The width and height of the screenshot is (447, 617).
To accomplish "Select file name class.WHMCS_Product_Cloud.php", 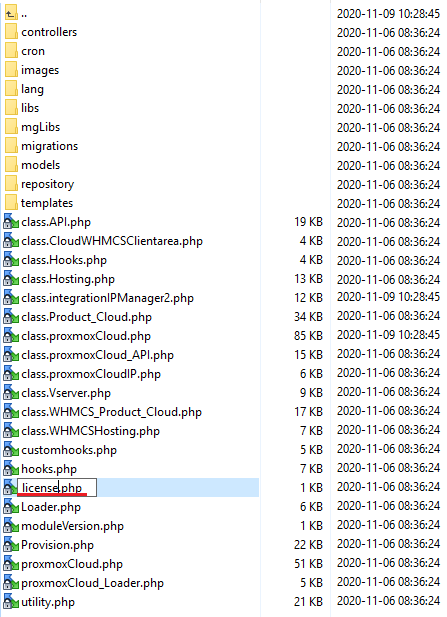I will click(x=112, y=412).
